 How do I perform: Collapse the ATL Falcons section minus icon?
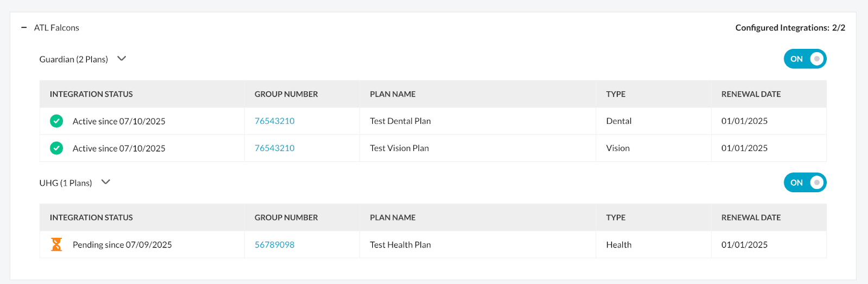click(24, 28)
